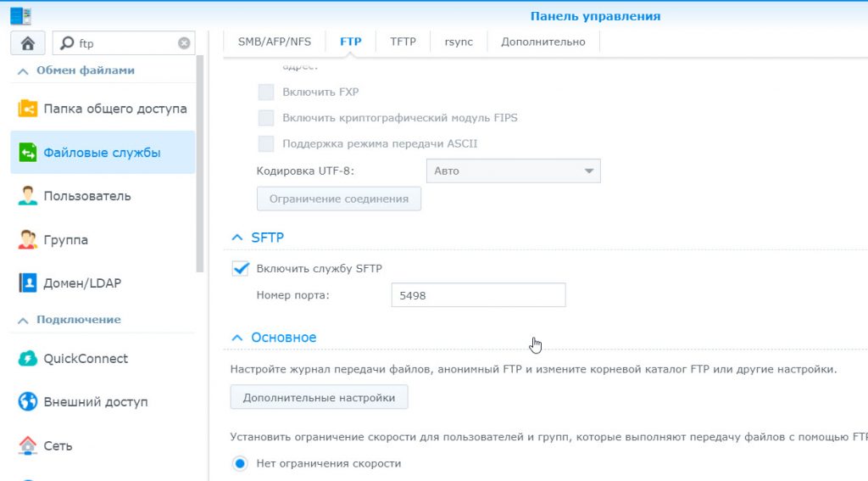Select the FTP tab
The height and width of the screenshot is (481, 868).
coord(350,42)
